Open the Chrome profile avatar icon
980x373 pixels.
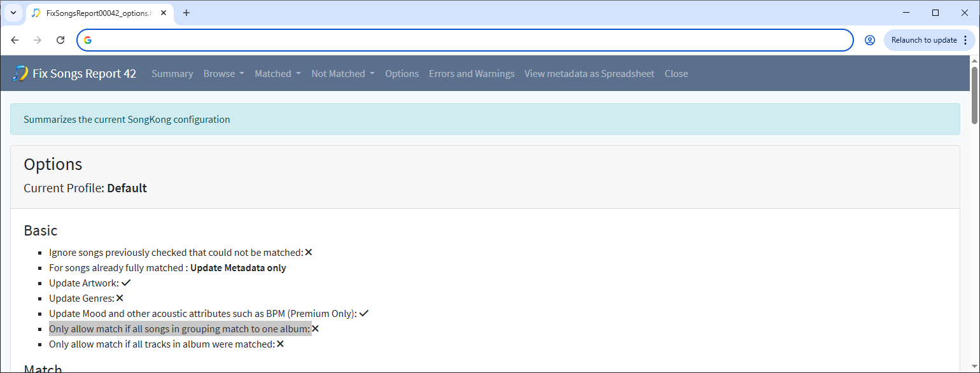click(869, 40)
